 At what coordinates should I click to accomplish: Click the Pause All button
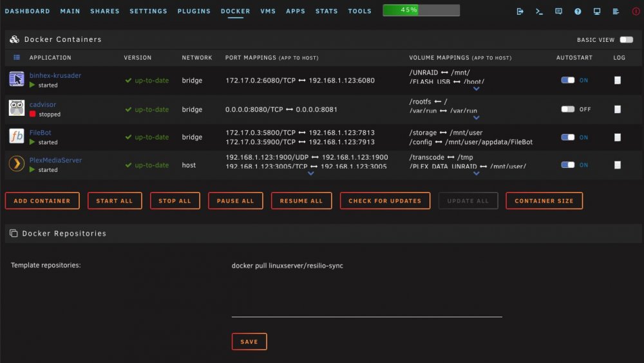click(x=235, y=201)
